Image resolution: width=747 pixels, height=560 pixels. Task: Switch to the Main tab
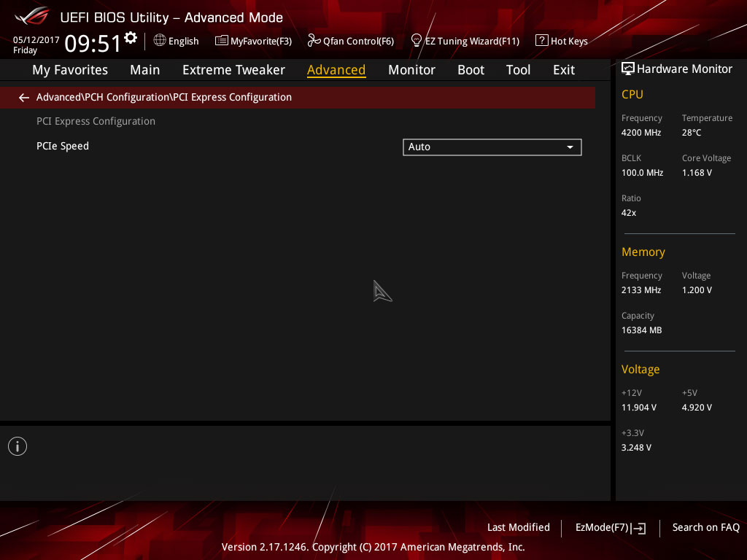coord(145,70)
